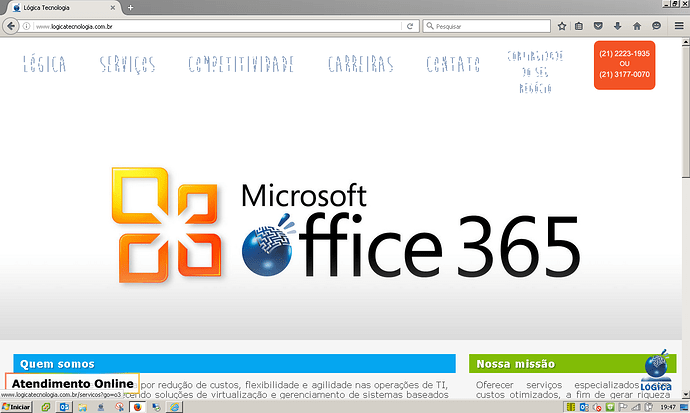The width and height of the screenshot is (690, 413).
Task: Open the LÓGICA navigation menu item
Action: [44, 64]
